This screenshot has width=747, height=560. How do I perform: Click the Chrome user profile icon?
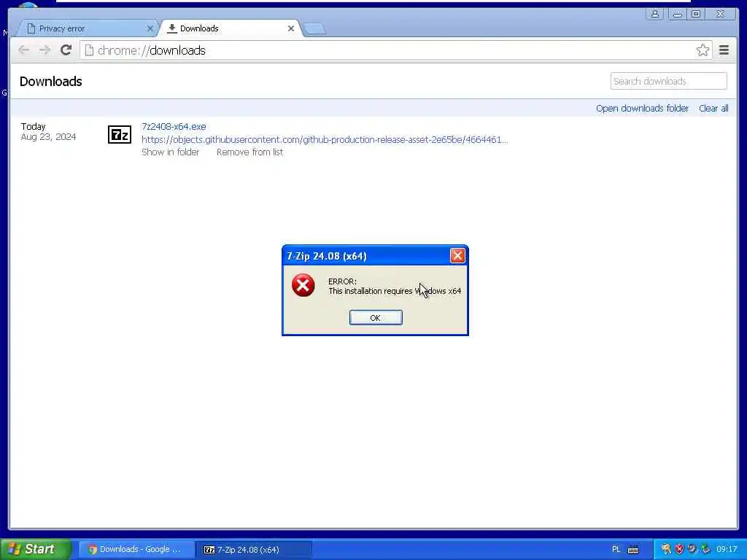(x=655, y=14)
